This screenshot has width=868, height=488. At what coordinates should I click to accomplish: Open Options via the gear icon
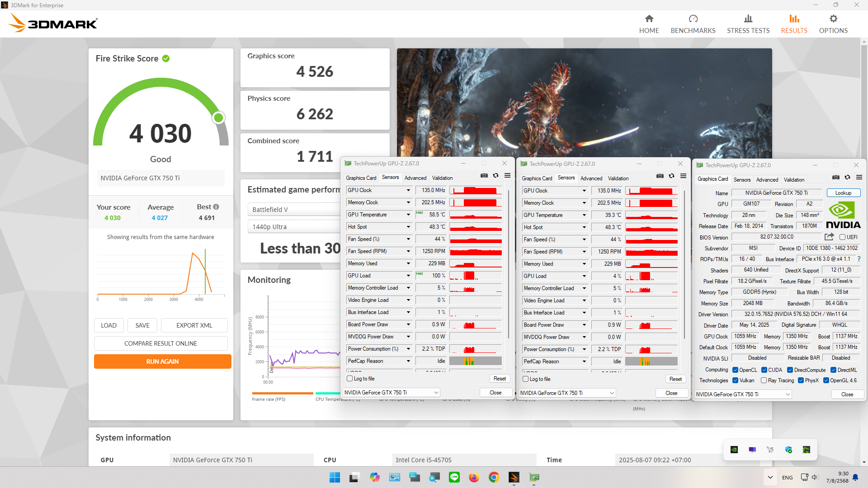[x=833, y=19]
